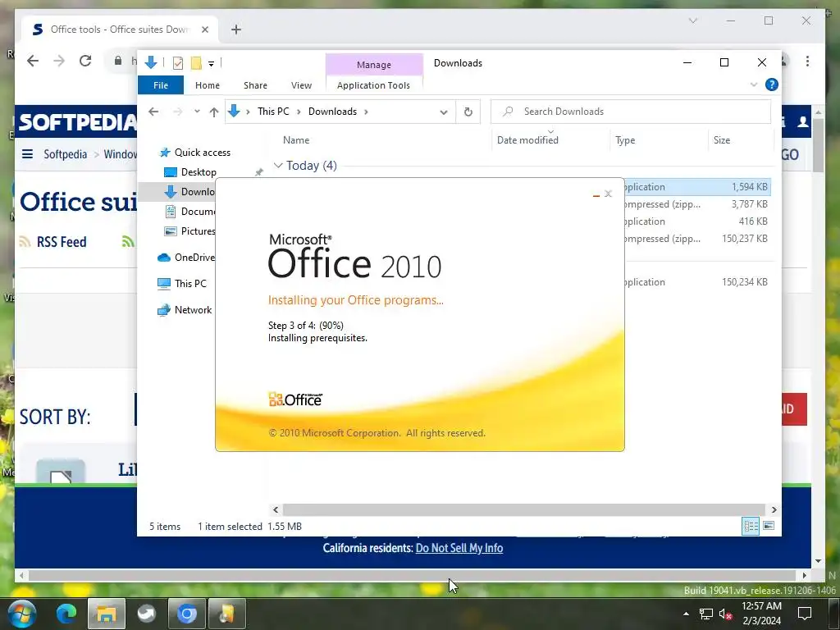Click the browser back arrow
Image resolution: width=840 pixels, height=630 pixels.
33,61
